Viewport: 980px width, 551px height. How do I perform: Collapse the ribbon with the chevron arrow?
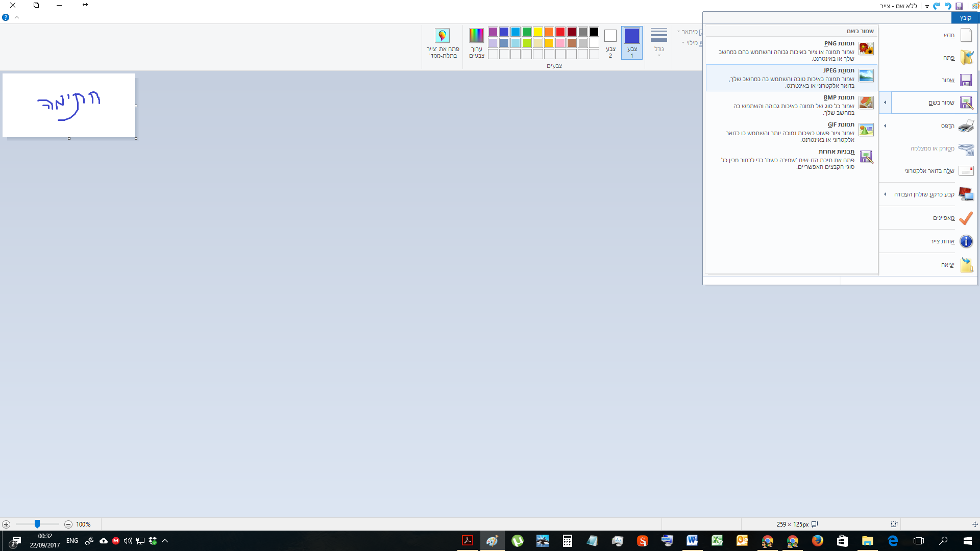point(17,17)
